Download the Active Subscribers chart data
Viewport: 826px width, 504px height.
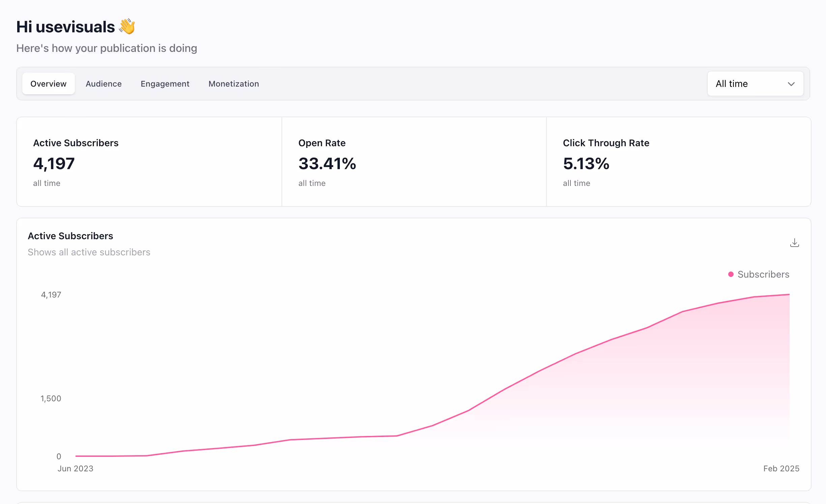tap(794, 243)
